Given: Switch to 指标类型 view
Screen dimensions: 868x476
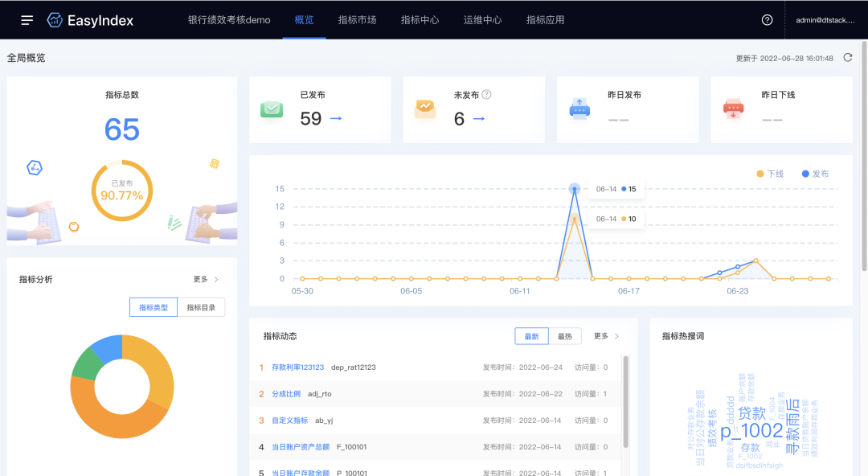Looking at the screenshot, I should click(154, 307).
